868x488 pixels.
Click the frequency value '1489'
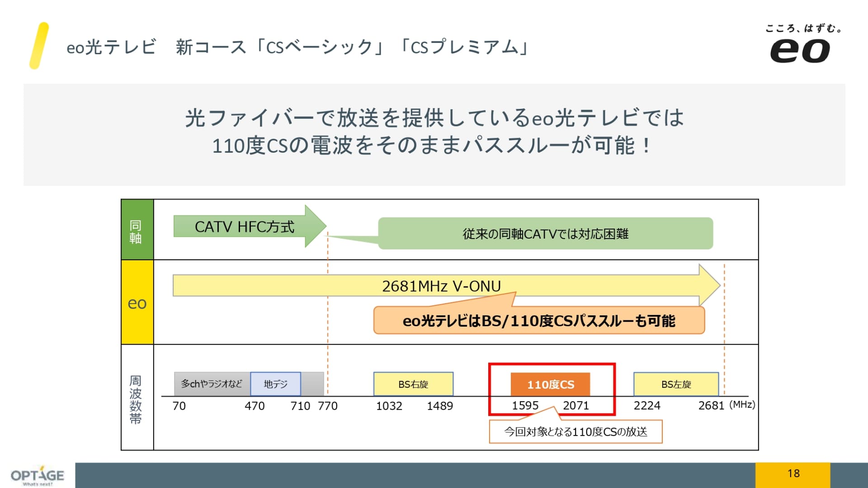pyautogui.click(x=440, y=406)
